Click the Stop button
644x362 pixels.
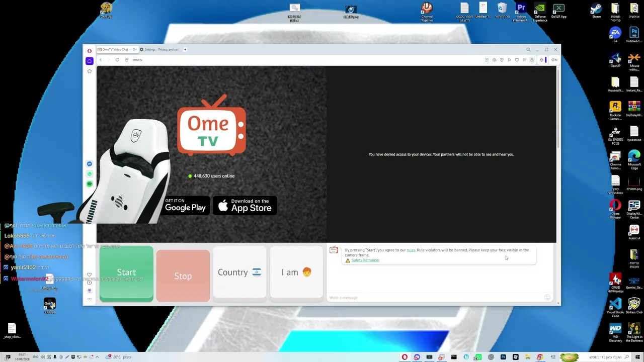(183, 276)
